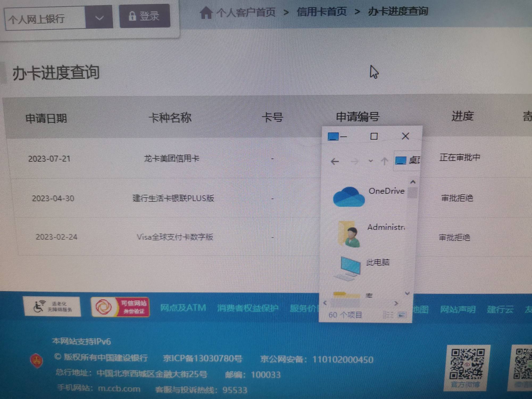532x399 pixels.
Task: Select the 2023-07-21 application date cell
Action: (x=49, y=159)
